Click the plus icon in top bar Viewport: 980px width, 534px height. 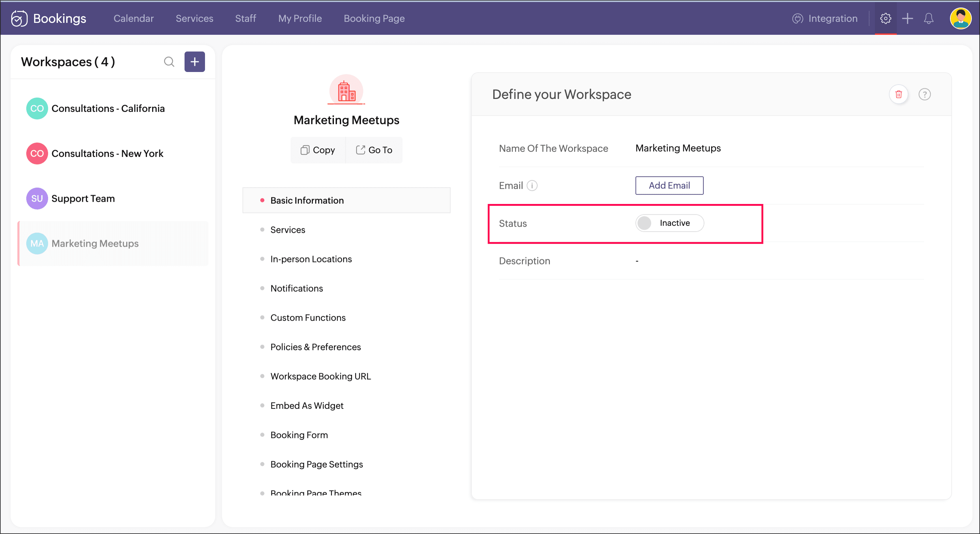[x=907, y=18]
